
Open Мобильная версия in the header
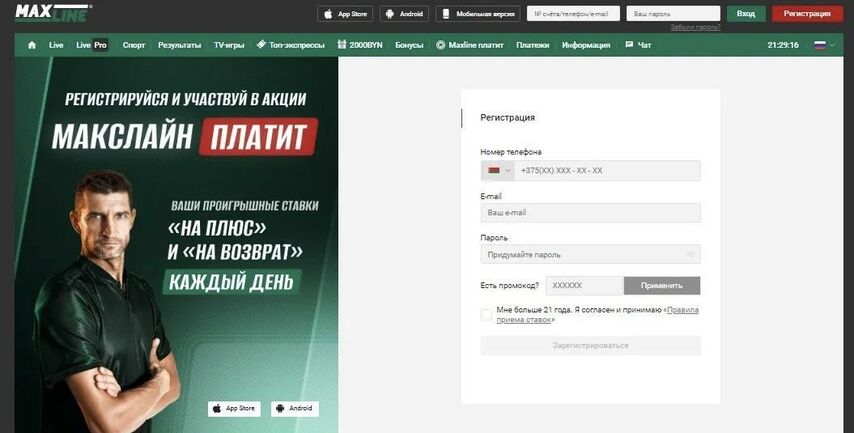point(478,14)
